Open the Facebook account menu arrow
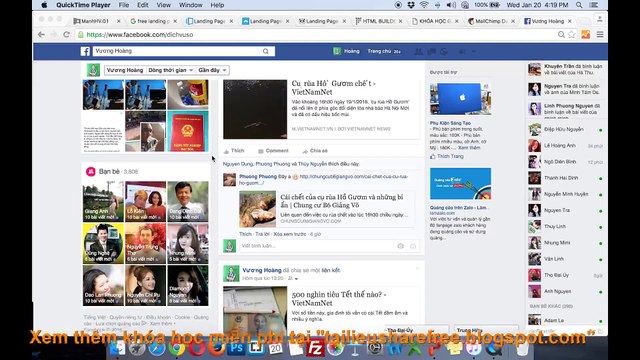 point(474,51)
